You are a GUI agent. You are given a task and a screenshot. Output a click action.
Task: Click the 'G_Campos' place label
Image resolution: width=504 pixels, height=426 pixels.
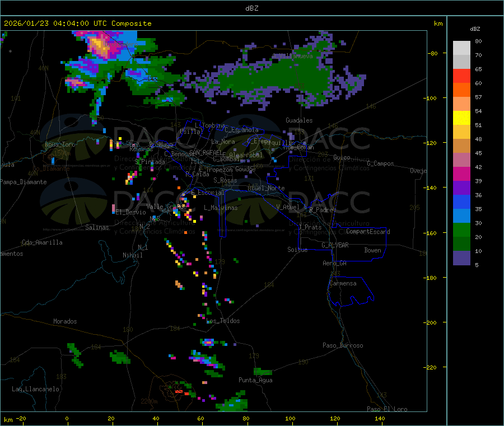[380, 163]
